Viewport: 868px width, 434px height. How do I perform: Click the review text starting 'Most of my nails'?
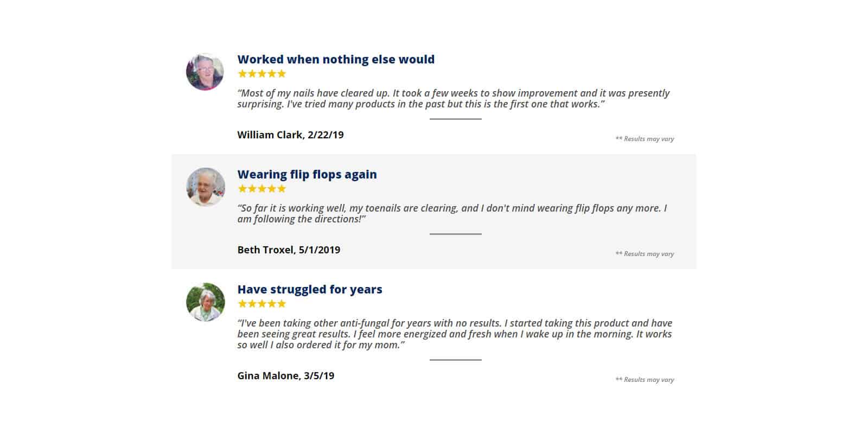point(454,99)
